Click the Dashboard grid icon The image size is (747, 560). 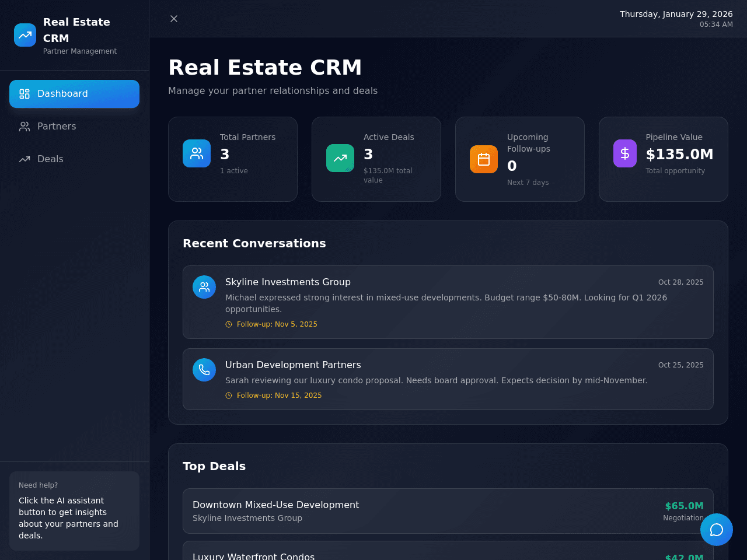click(25, 94)
